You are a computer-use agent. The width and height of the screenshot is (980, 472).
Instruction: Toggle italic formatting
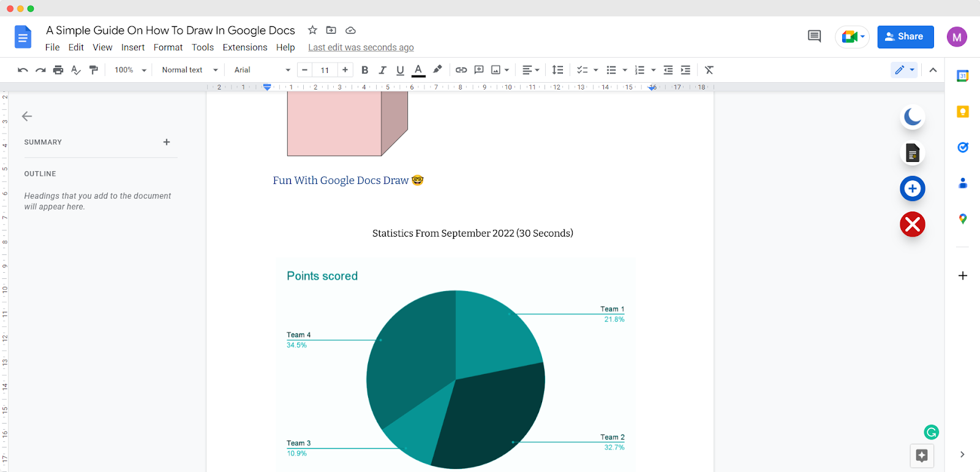pyautogui.click(x=383, y=70)
